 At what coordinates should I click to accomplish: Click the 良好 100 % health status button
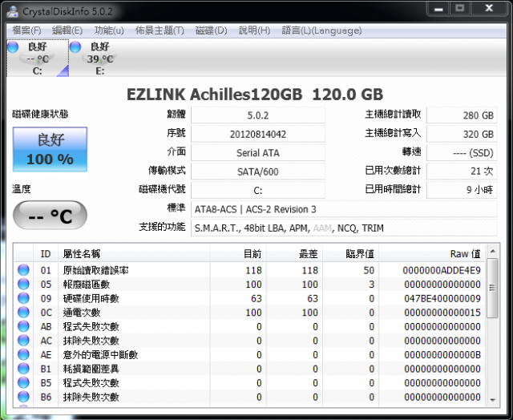coord(50,150)
